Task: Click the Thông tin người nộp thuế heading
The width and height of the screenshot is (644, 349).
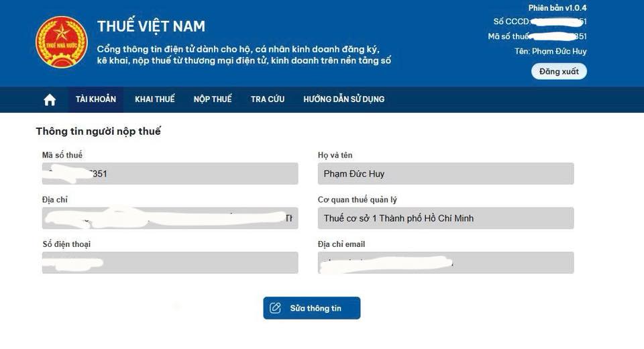Action: coord(98,131)
